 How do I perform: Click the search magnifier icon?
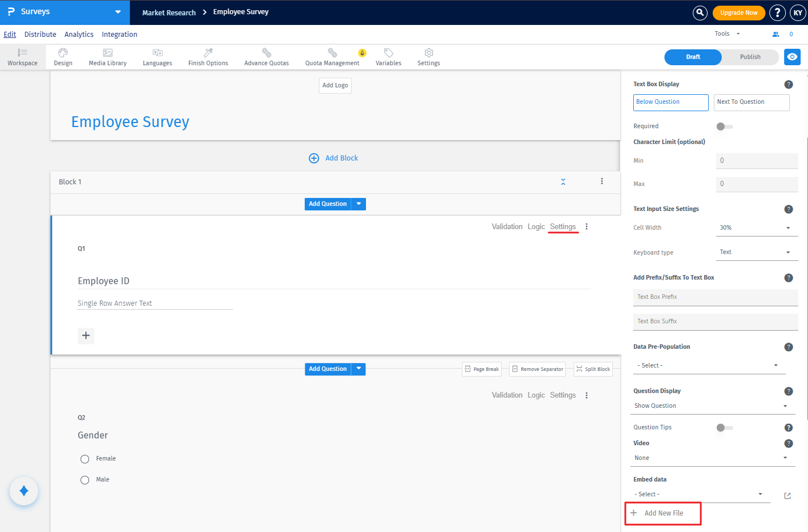coord(700,12)
